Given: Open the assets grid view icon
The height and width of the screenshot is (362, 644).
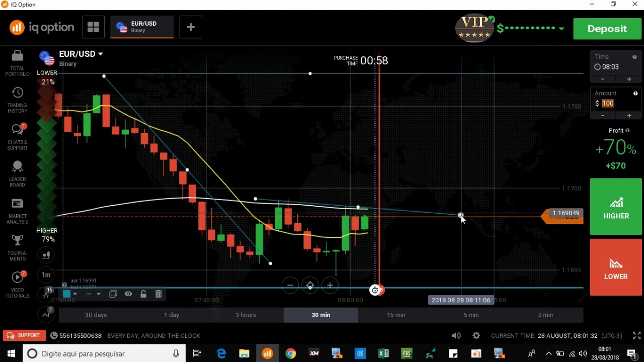Looking at the screenshot, I should (x=93, y=27).
